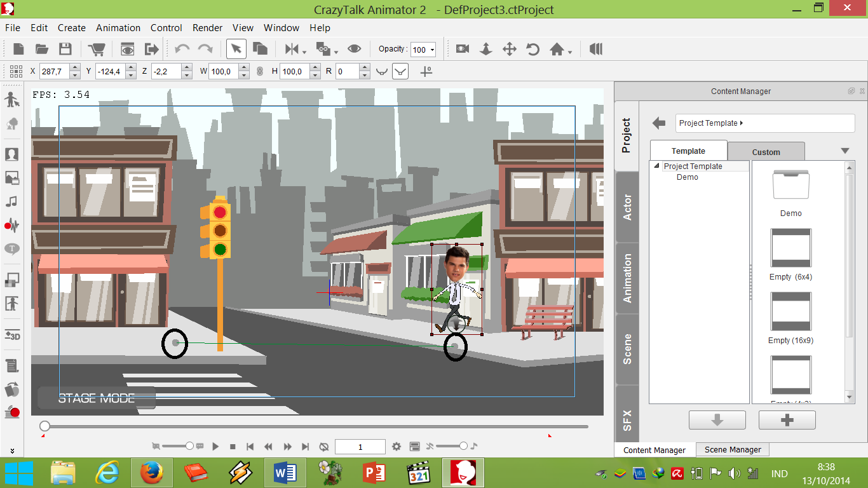This screenshot has width=868, height=488.
Task: Open the Preview icon in toolbar
Action: pyautogui.click(x=128, y=50)
